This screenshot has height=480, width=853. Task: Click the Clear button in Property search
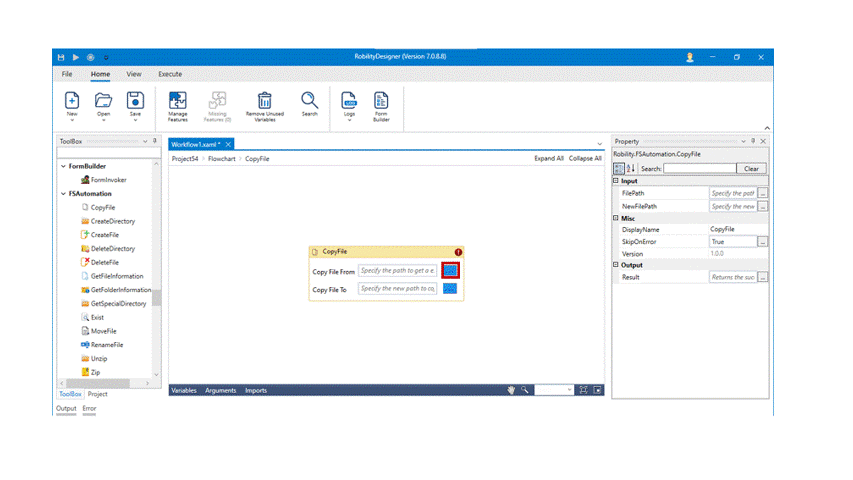point(752,169)
